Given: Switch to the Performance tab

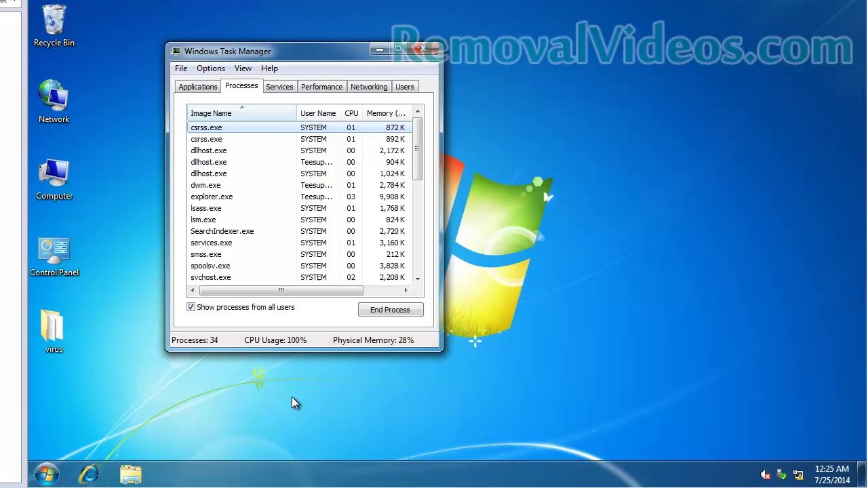Looking at the screenshot, I should click(x=322, y=87).
